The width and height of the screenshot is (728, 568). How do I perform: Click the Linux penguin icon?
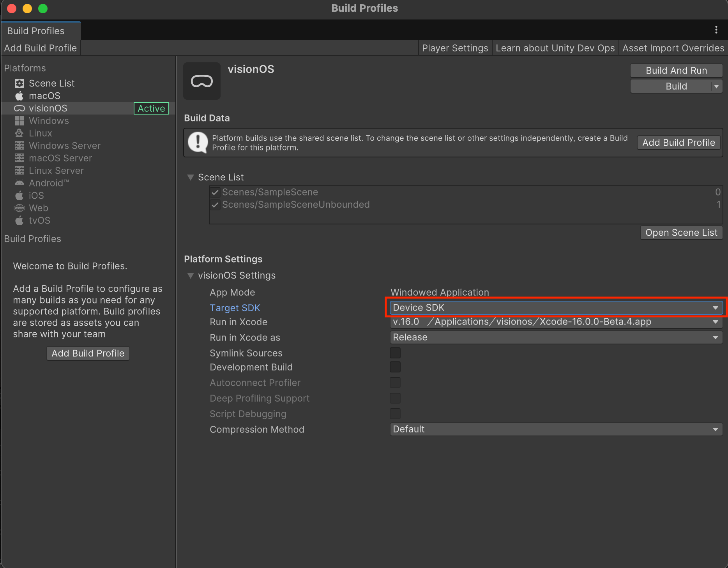pyautogui.click(x=19, y=133)
